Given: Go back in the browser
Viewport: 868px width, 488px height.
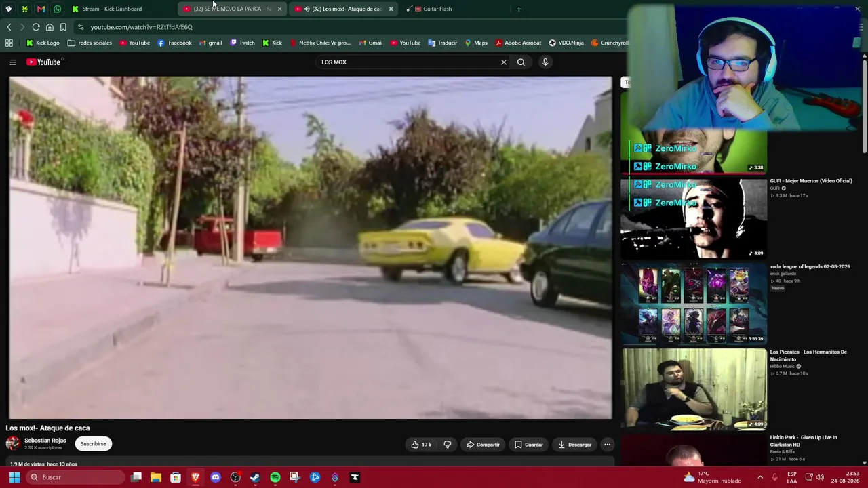Looking at the screenshot, I should (x=9, y=27).
